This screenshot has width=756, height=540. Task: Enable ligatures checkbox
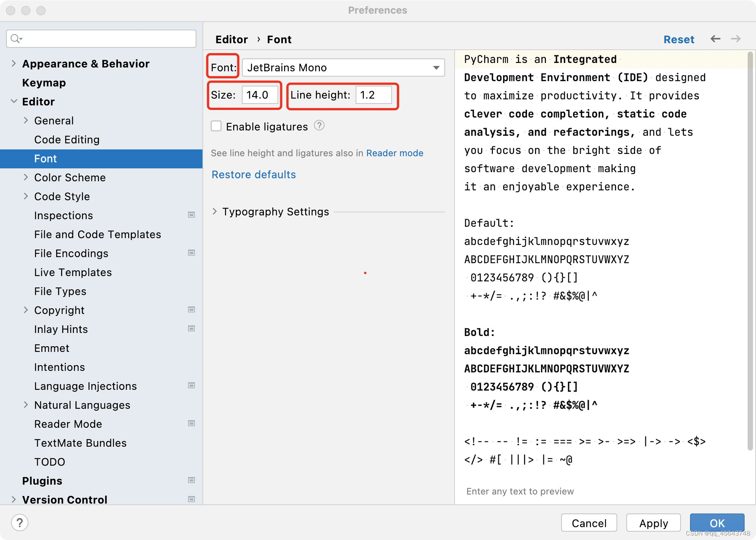coord(216,126)
